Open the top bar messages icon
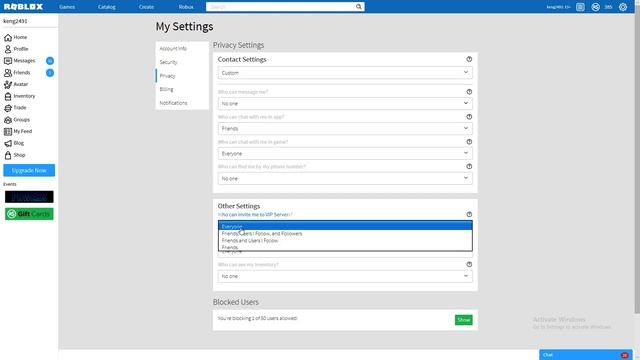 [x=580, y=7]
